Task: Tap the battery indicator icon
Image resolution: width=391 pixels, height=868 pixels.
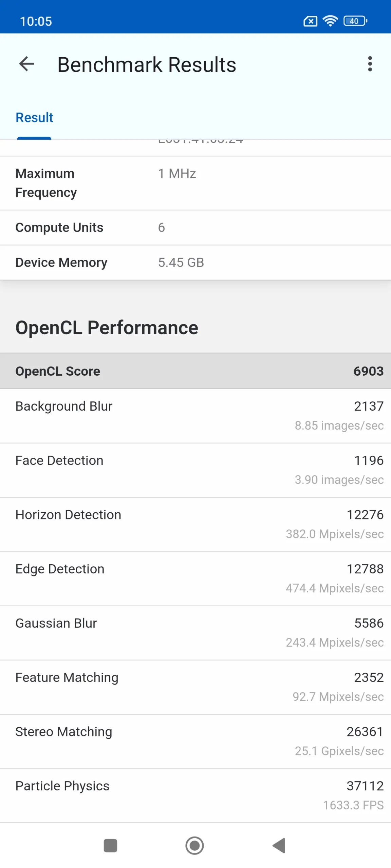Action: [x=355, y=21]
